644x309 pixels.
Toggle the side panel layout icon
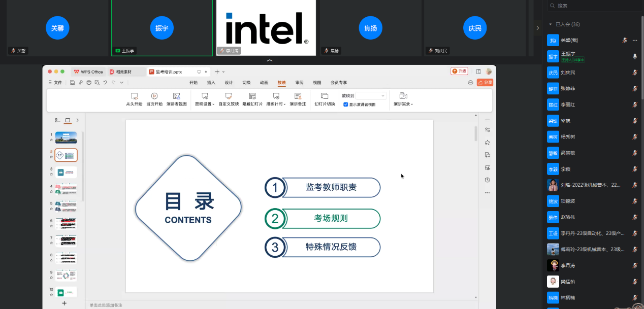point(478,72)
